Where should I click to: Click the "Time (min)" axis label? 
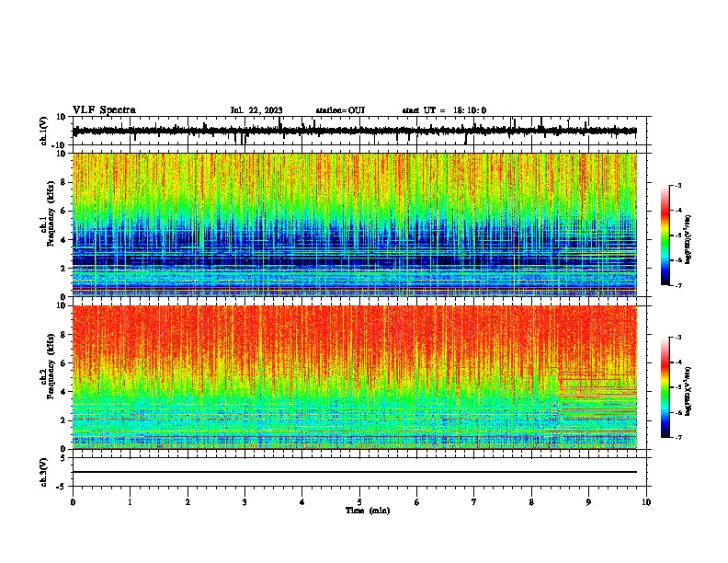pyautogui.click(x=368, y=511)
